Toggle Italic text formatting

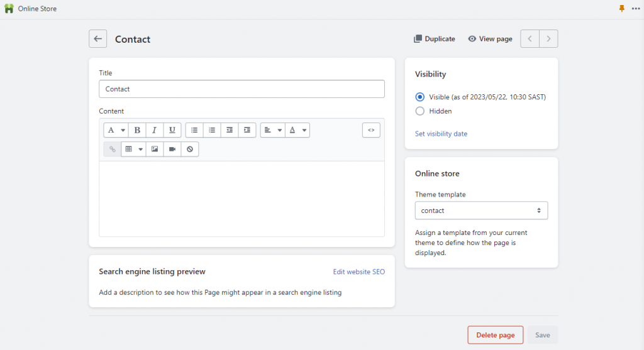pos(155,130)
